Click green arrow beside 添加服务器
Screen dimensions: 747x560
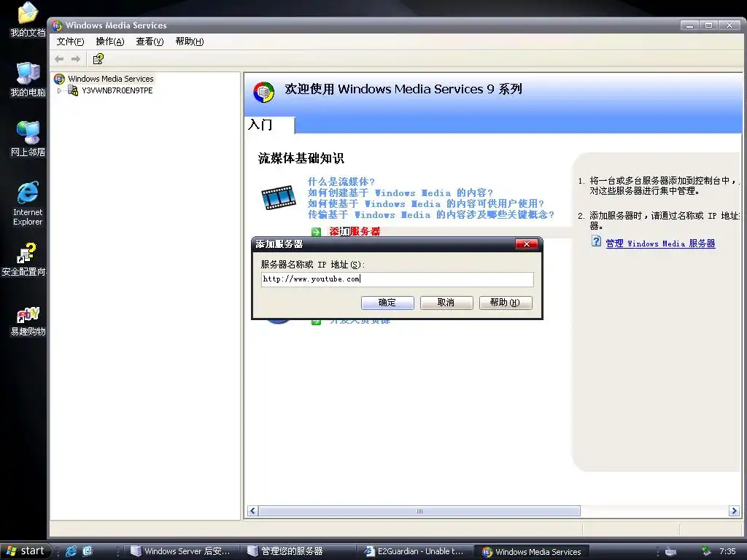[316, 232]
